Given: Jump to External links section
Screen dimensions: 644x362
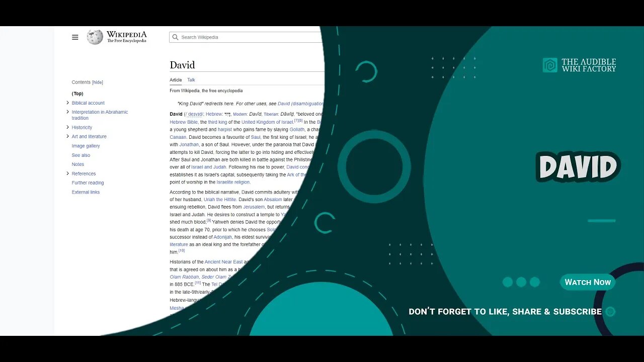Looking at the screenshot, I should point(86,192).
